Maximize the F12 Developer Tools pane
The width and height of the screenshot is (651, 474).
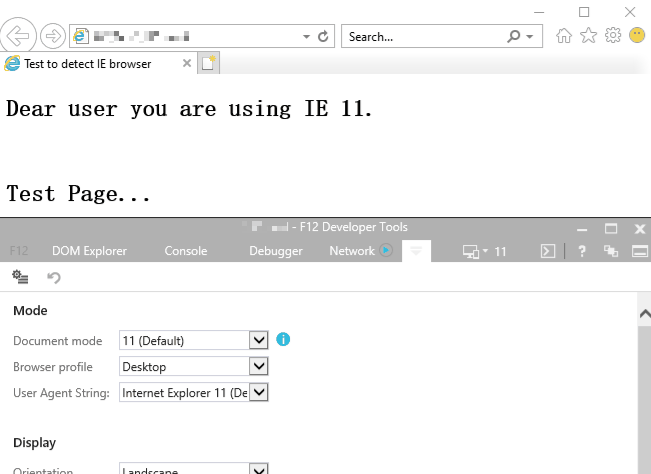(611, 229)
